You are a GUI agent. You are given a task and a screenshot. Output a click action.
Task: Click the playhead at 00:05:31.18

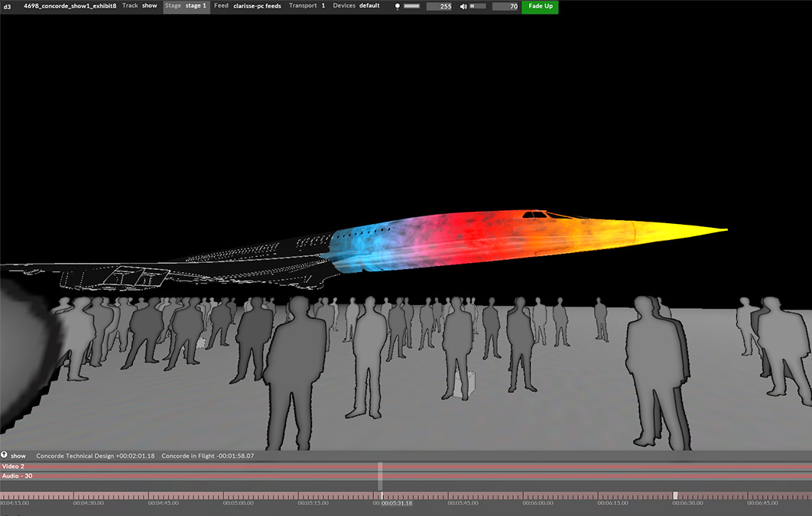click(x=382, y=496)
